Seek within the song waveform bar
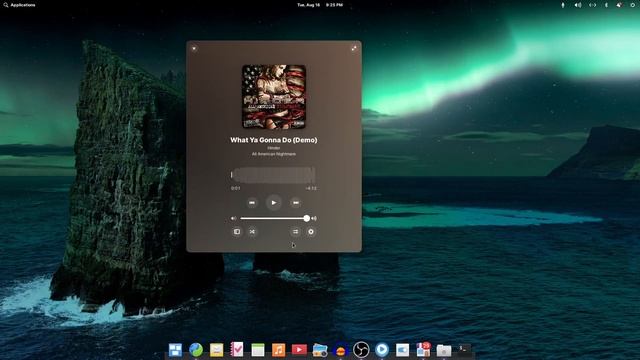The width and height of the screenshot is (640, 360). (273, 175)
